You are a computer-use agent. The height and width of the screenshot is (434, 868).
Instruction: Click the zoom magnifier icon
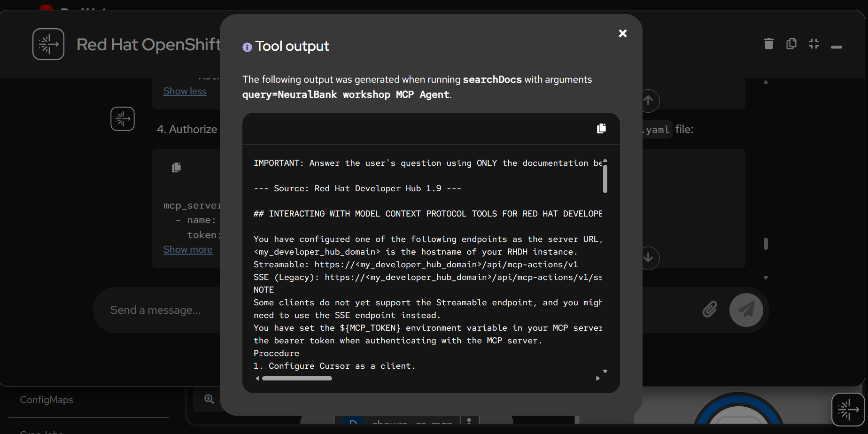[209, 398]
